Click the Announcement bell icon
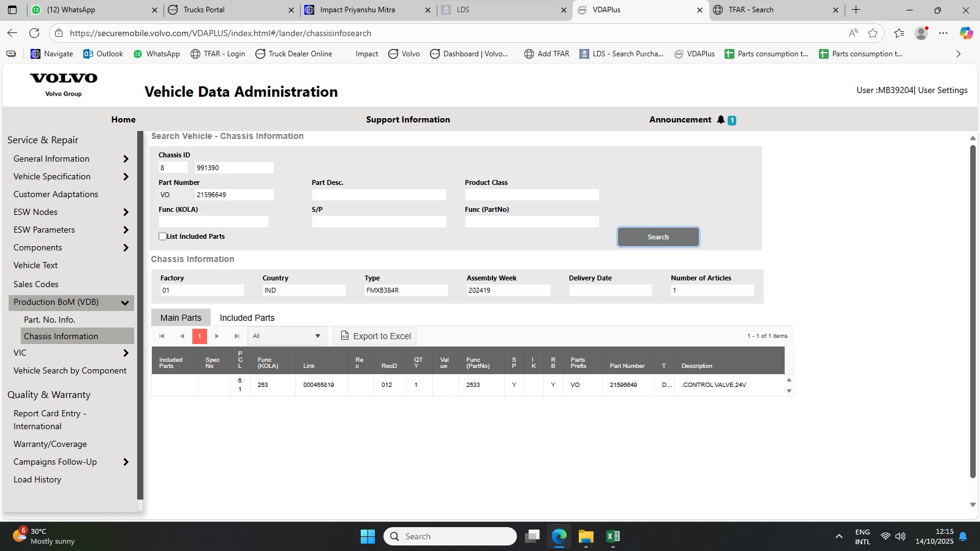Image resolution: width=980 pixels, height=551 pixels. [721, 120]
